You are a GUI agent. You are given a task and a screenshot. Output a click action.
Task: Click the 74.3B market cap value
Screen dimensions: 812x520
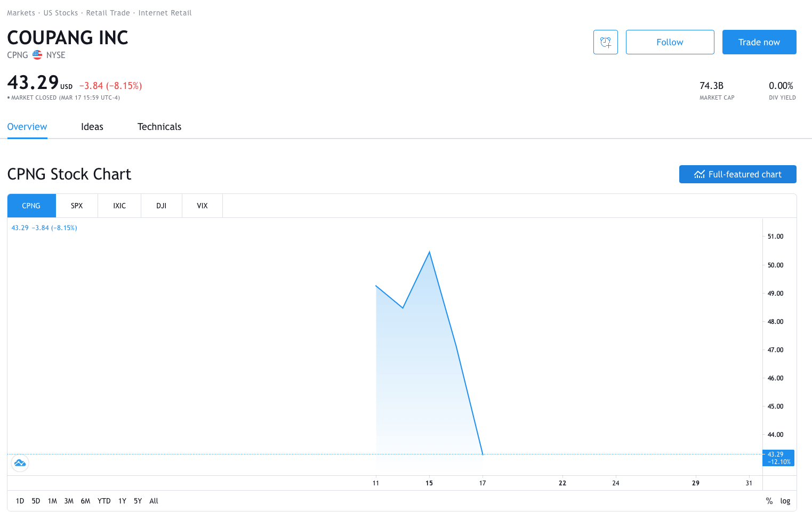click(711, 86)
